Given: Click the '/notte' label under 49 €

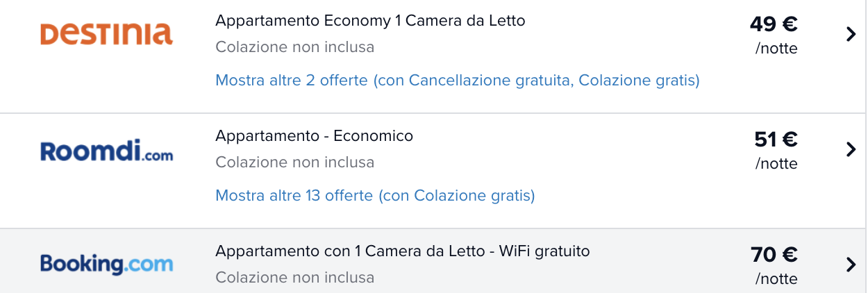Looking at the screenshot, I should coord(776,49).
